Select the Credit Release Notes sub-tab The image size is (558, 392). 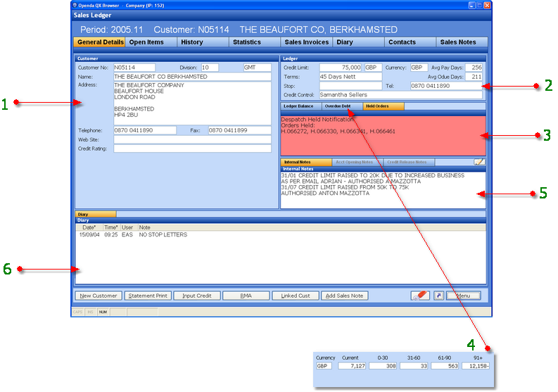[x=409, y=162]
